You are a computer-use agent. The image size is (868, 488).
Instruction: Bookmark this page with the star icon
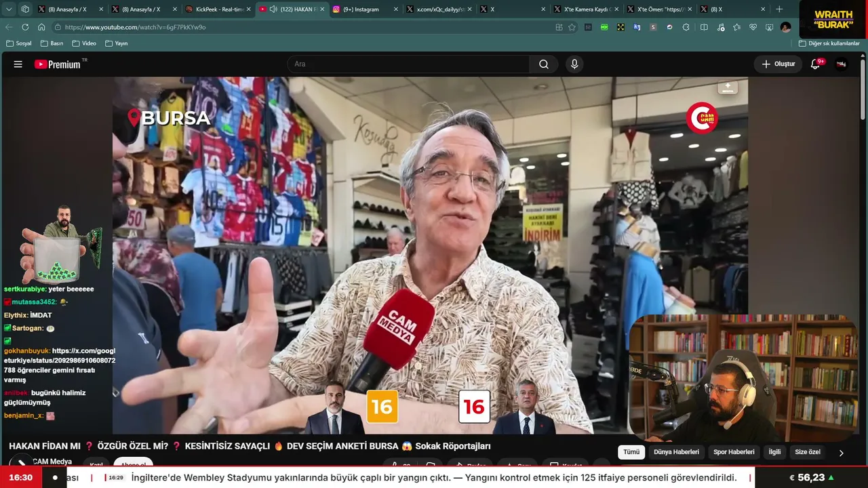point(572,27)
